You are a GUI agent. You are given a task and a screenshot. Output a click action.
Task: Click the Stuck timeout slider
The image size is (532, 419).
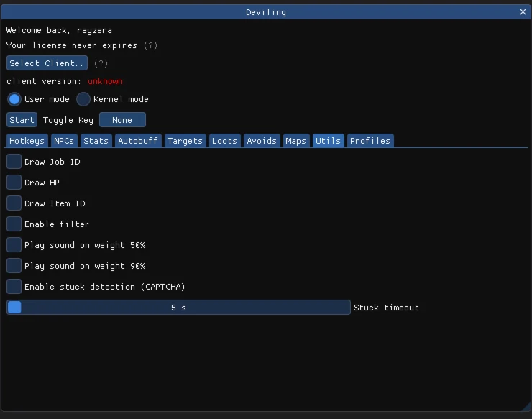pyautogui.click(x=178, y=308)
